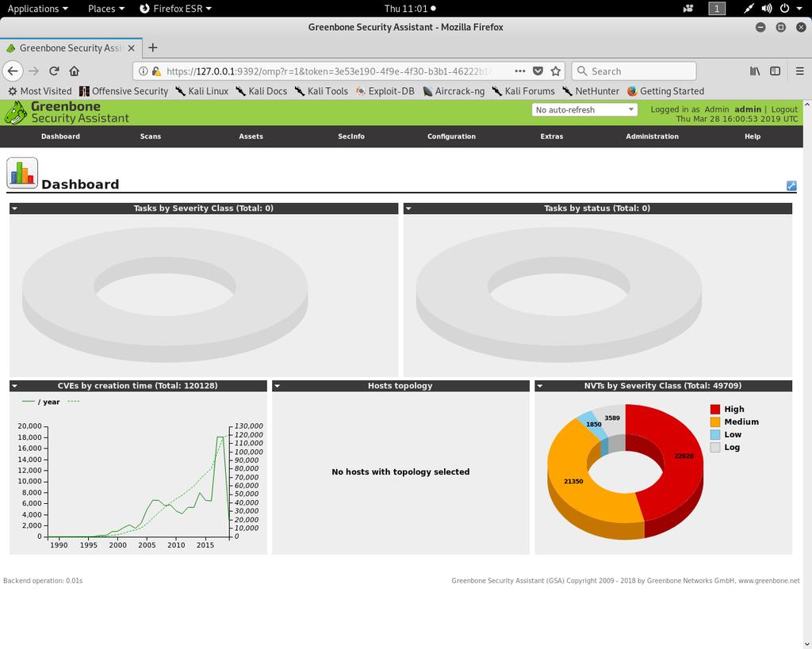Image resolution: width=812 pixels, height=649 pixels.
Task: Open the Configuration menu
Action: pyautogui.click(x=451, y=136)
